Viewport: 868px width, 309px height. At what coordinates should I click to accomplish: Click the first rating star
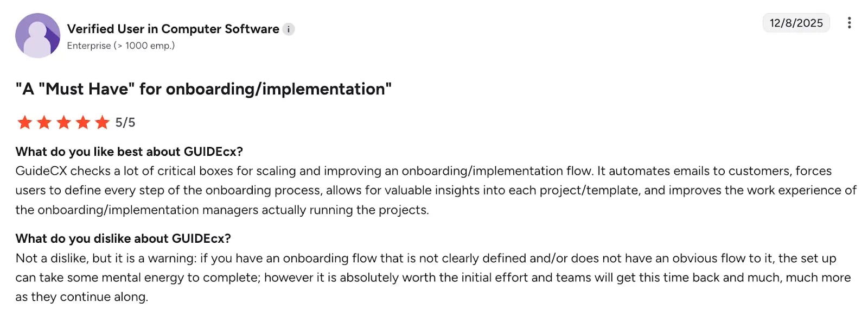click(x=24, y=123)
